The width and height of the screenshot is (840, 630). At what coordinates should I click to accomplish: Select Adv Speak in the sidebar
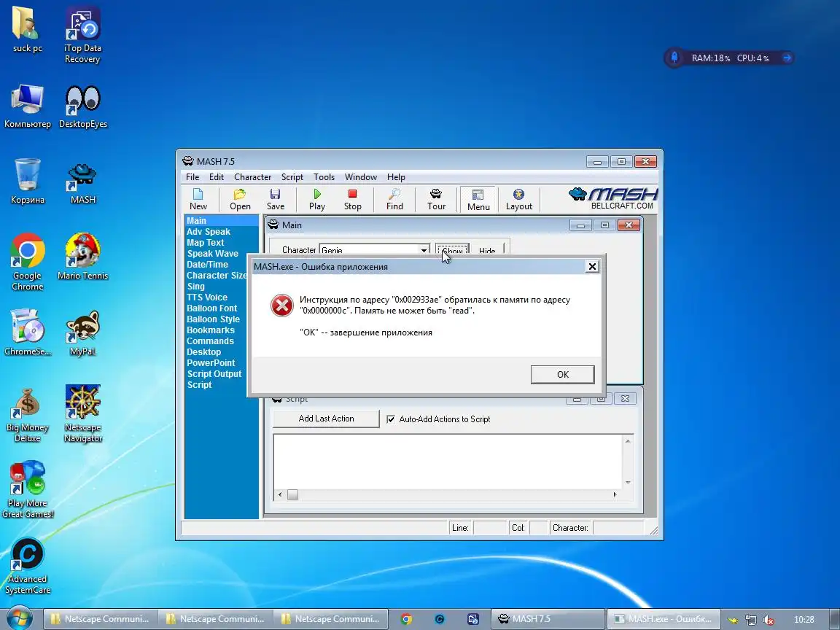tap(209, 231)
